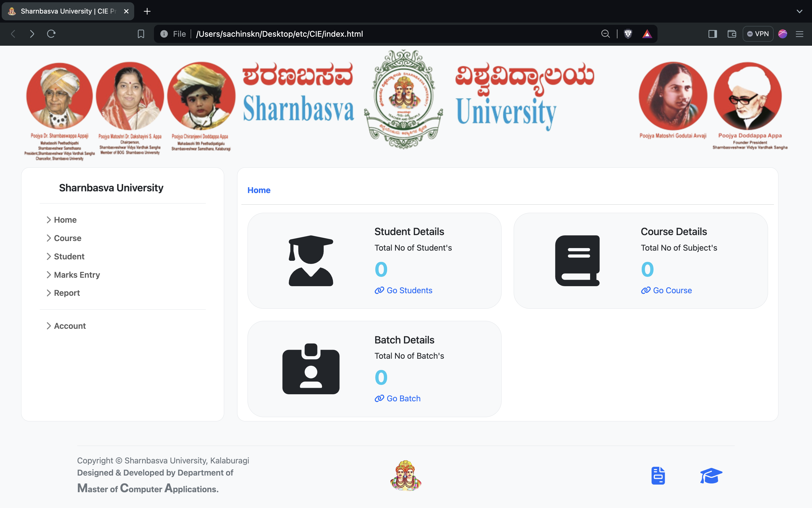
Task: Open Report in the sidebar menu
Action: (x=67, y=293)
